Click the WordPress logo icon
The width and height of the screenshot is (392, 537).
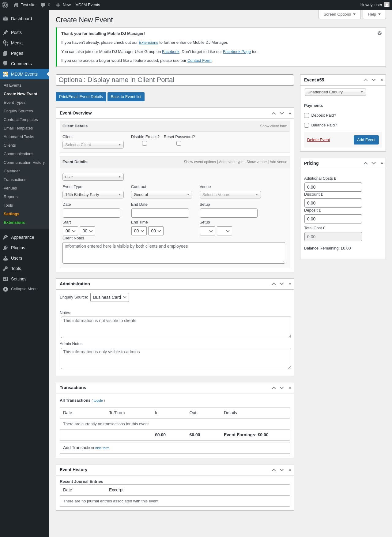[x=5, y=5]
